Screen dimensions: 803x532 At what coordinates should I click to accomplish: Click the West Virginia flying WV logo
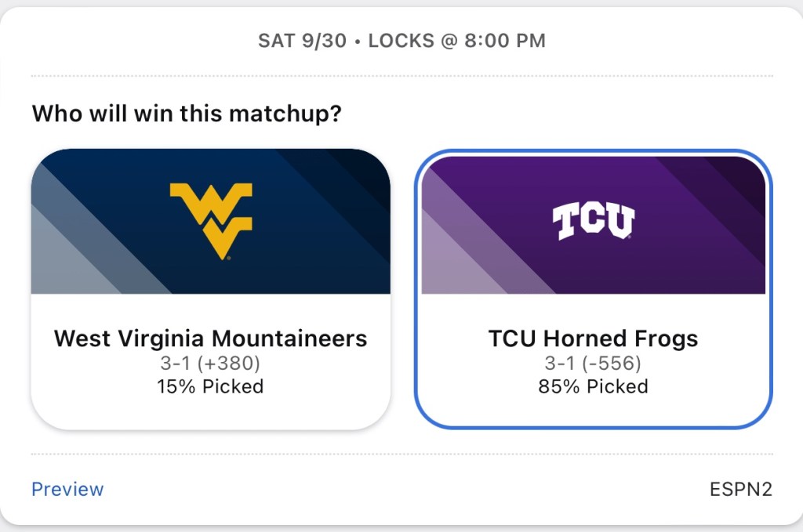211,220
